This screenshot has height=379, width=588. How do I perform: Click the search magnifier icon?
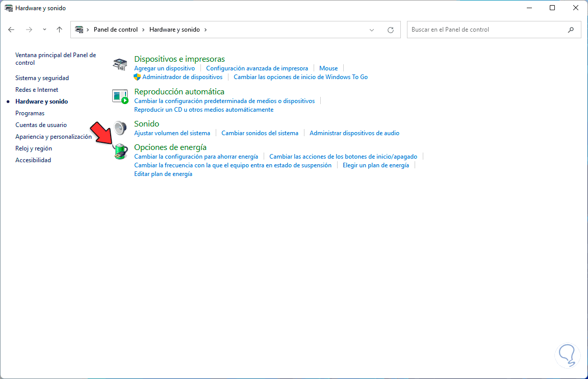571,30
